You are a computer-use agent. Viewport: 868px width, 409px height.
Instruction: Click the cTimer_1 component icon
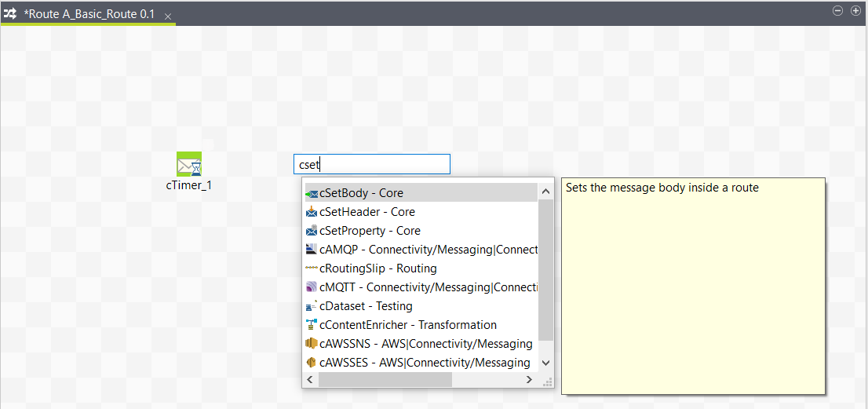(189, 164)
